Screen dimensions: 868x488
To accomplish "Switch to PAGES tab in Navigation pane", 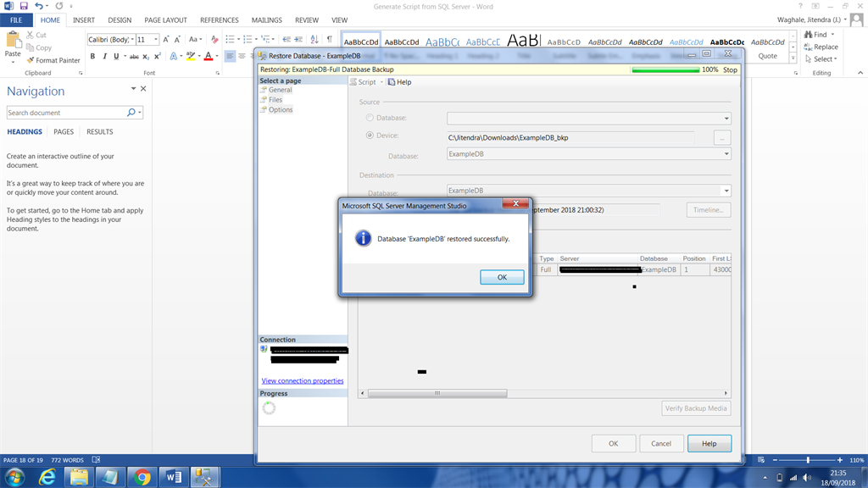I will [x=64, y=131].
